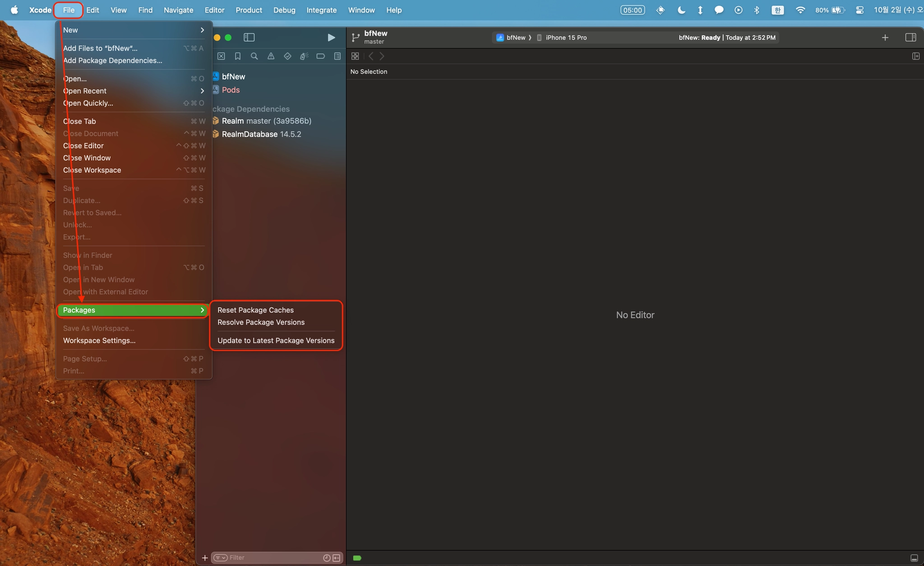
Task: Expand the Open Recent submenu
Action: [x=133, y=91]
